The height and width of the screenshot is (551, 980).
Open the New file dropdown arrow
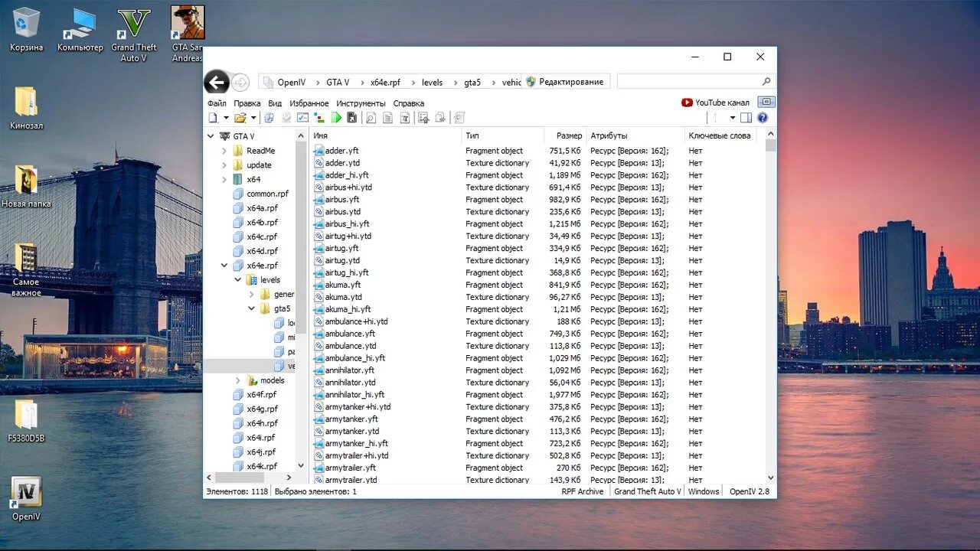(x=226, y=118)
